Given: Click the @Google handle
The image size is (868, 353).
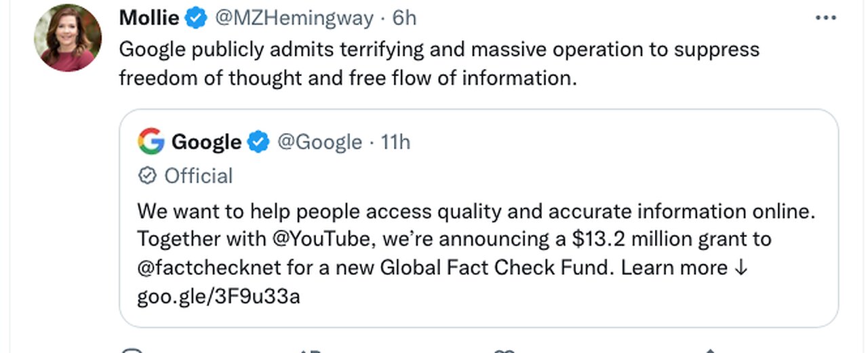Looking at the screenshot, I should [319, 142].
